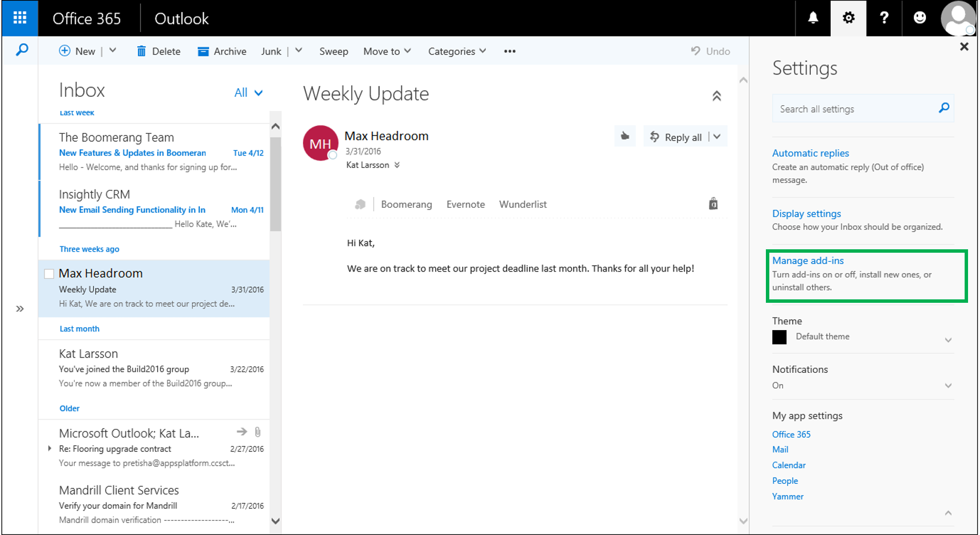Expand the Notifications dropdown chevron
Screen dimensions: 980x535
click(x=948, y=385)
